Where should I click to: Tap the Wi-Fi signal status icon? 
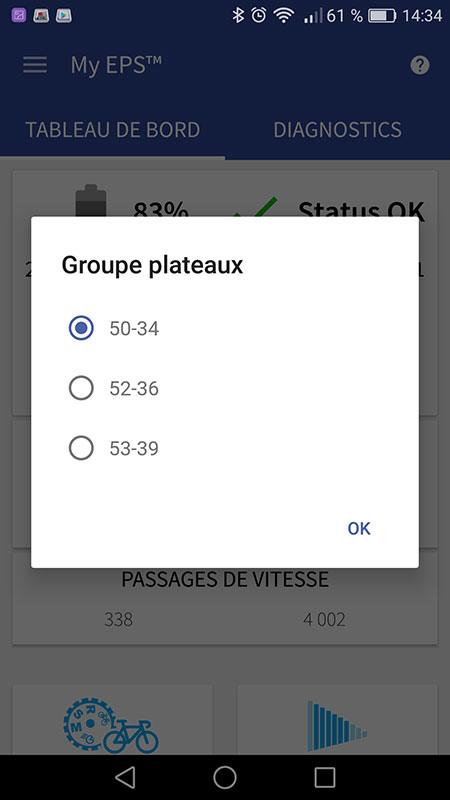tap(283, 16)
